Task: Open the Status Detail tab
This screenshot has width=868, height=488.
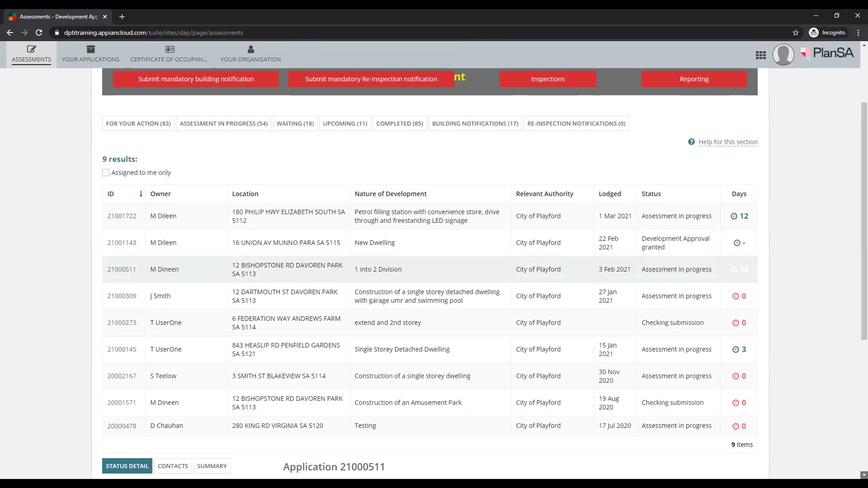Action: pos(127,466)
